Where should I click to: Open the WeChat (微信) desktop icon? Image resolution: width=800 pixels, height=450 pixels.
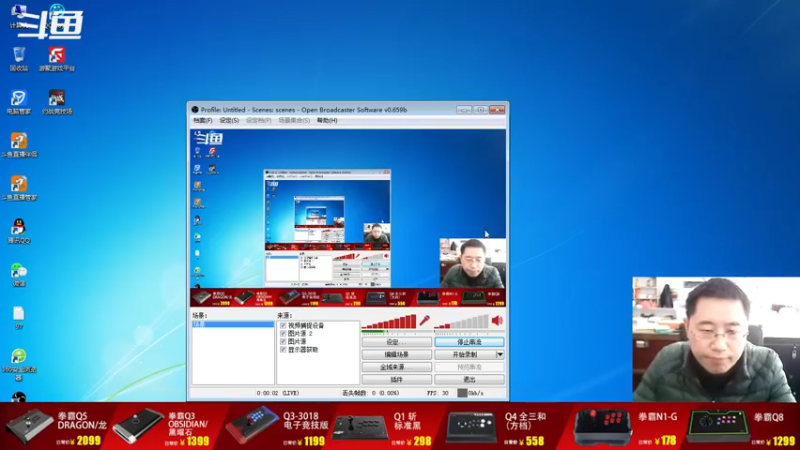click(19, 274)
